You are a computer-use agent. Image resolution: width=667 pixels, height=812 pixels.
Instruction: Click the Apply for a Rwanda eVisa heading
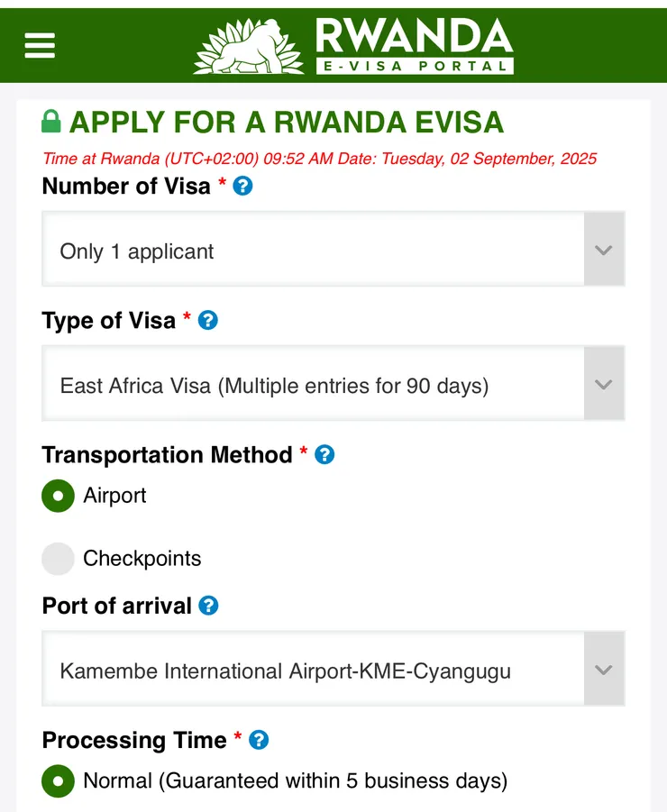[286, 122]
